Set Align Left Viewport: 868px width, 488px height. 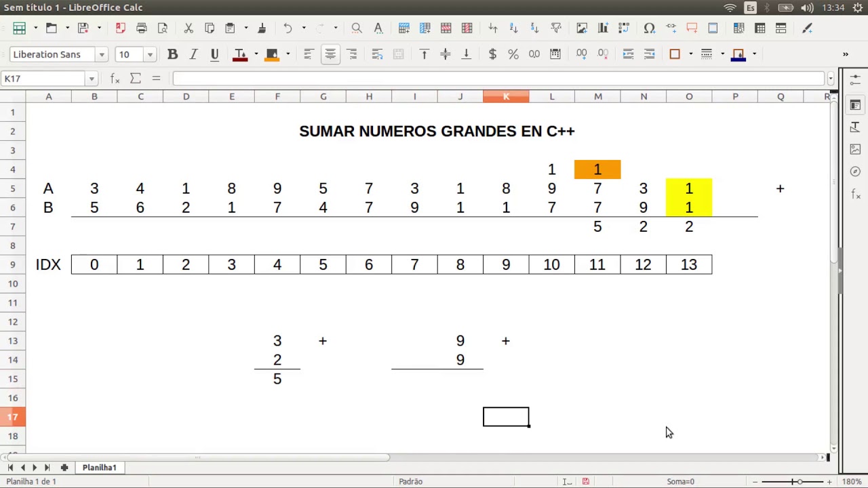coord(309,54)
